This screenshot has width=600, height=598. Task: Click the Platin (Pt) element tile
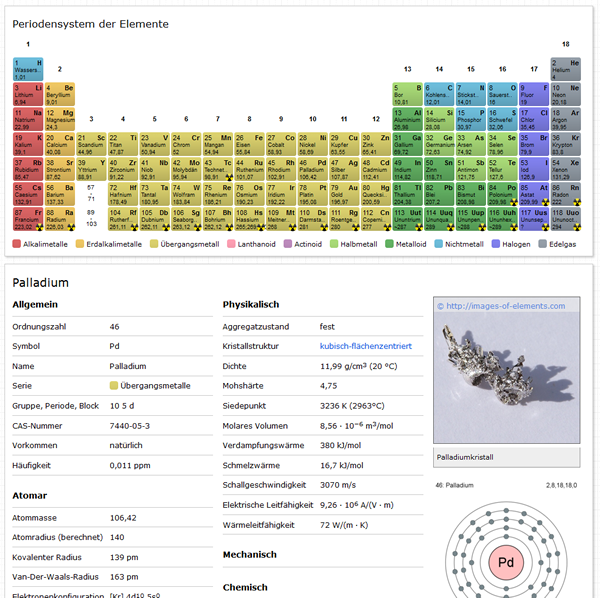[313, 194]
